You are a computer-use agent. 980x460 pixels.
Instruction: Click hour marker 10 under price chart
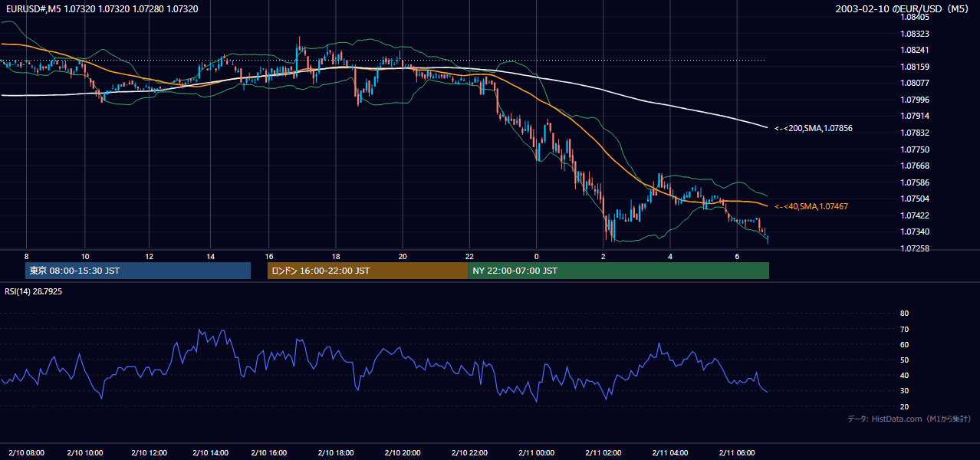[x=85, y=256]
